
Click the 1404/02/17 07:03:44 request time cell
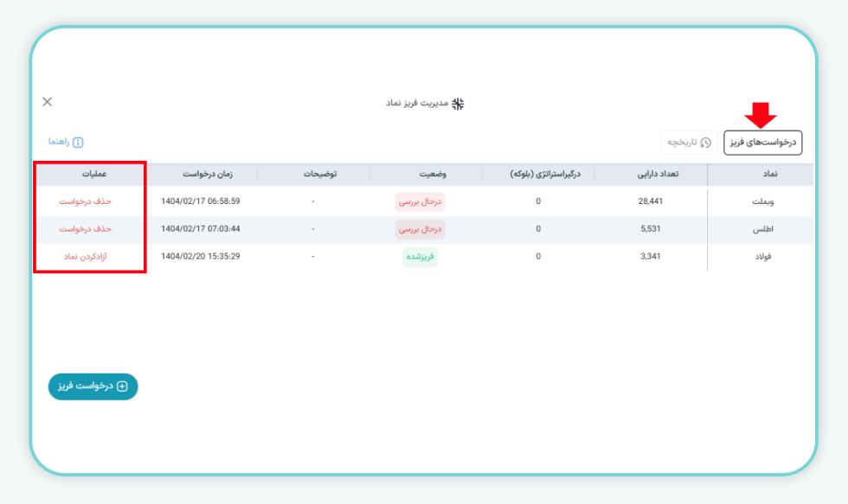pyautogui.click(x=201, y=229)
